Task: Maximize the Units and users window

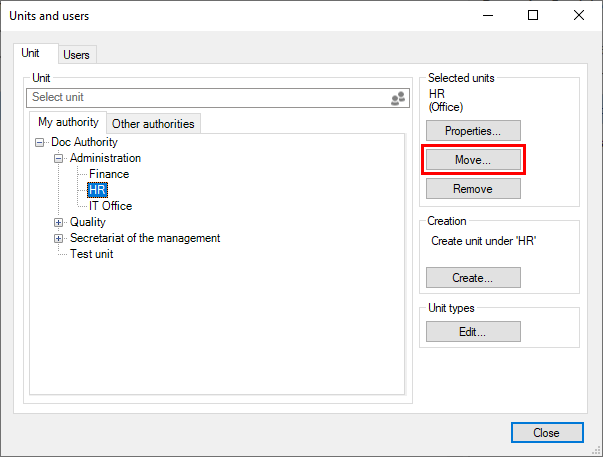Action: click(x=533, y=15)
